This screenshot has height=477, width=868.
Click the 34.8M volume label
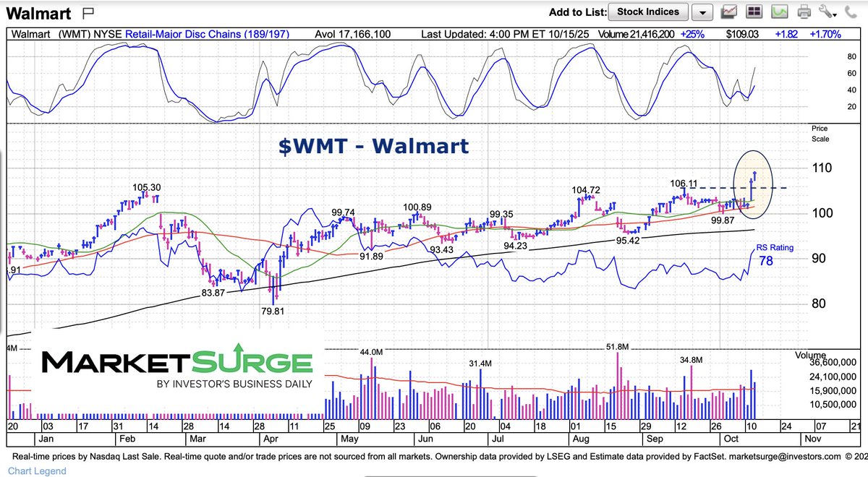(x=692, y=359)
